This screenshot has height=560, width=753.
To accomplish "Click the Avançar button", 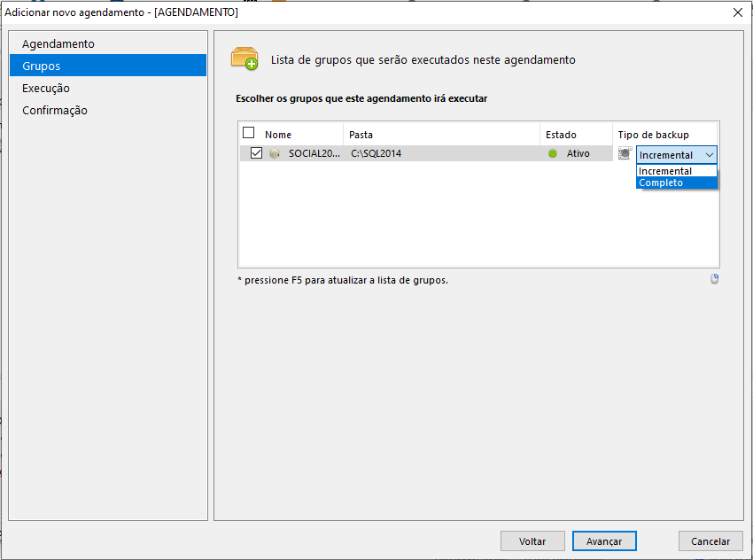I will click(x=604, y=541).
